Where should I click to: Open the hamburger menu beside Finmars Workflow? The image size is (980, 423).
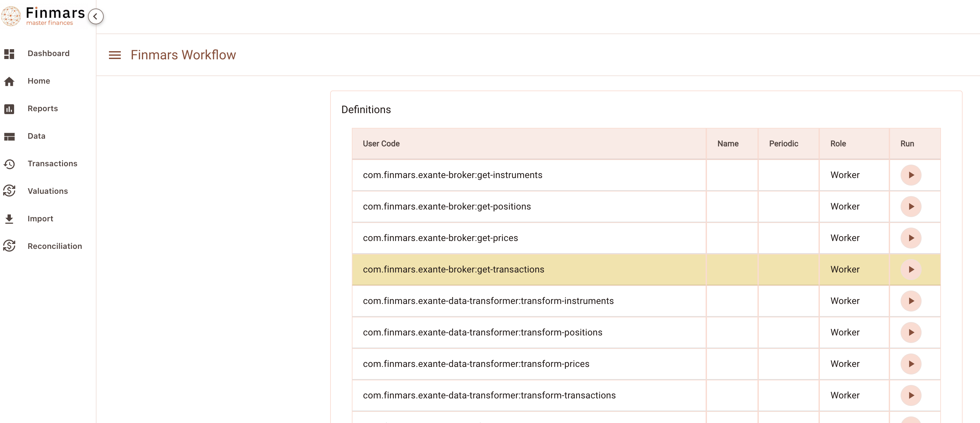click(115, 55)
